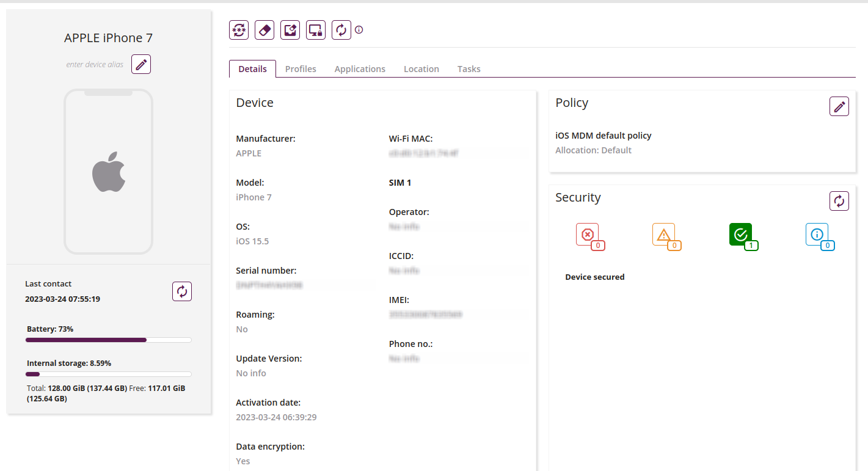Click the inbox-with-eraser wipe icon
Viewport: 868px width, 471px height.
point(290,30)
